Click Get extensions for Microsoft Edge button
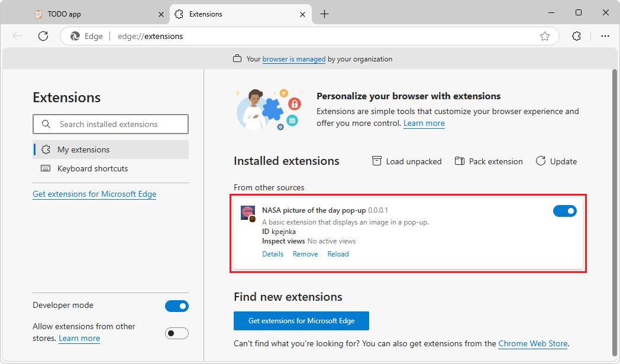This screenshot has height=364, width=620. tap(301, 321)
